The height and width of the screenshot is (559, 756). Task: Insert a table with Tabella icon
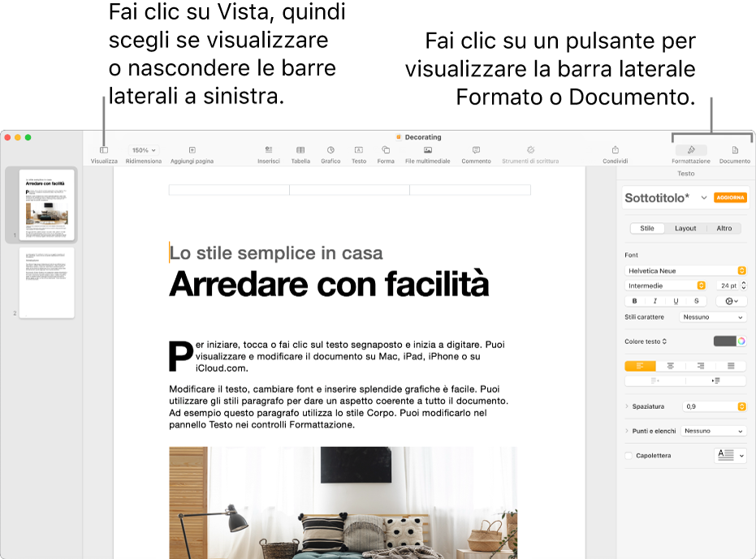point(300,150)
